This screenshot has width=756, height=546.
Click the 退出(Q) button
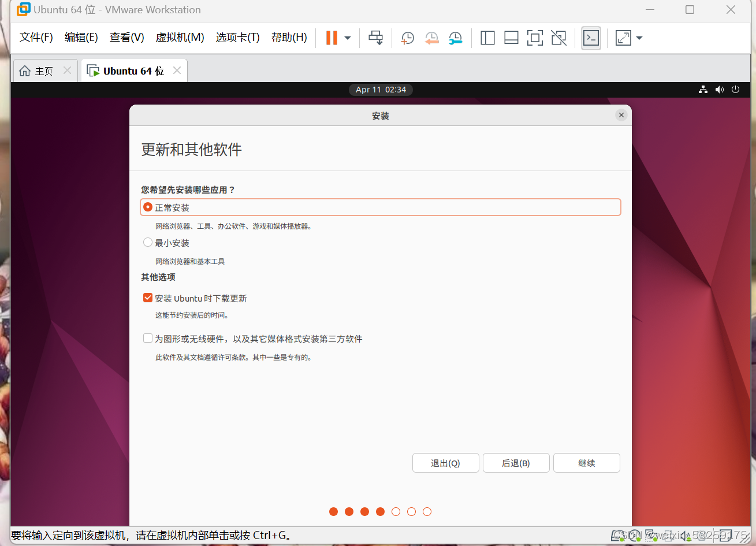[x=446, y=463]
